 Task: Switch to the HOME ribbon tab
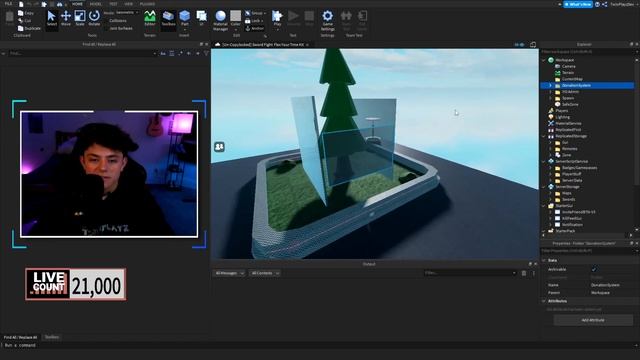(x=77, y=4)
